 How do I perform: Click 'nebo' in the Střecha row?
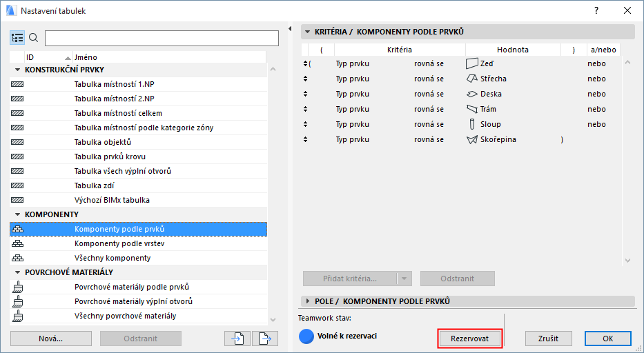(596, 79)
